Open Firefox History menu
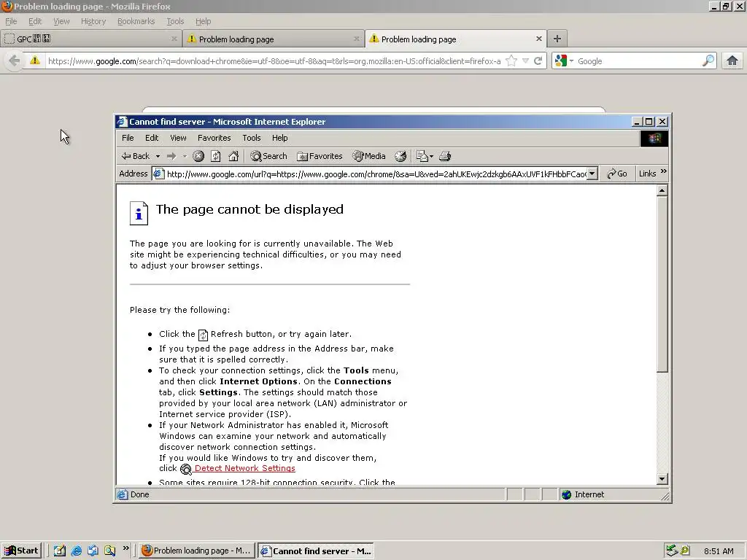The image size is (747, 560). tap(93, 21)
